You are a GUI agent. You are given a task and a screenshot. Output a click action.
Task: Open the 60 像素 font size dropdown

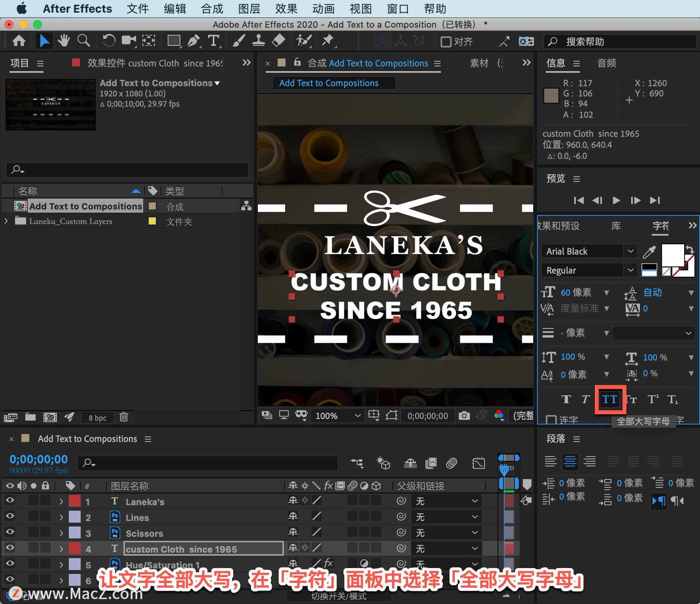pyautogui.click(x=606, y=293)
